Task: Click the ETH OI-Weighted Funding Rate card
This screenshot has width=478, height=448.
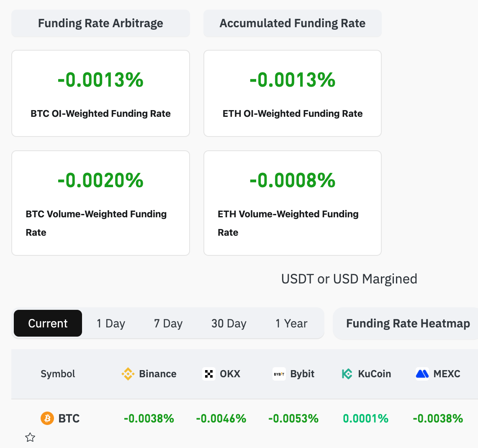Action: [x=293, y=93]
